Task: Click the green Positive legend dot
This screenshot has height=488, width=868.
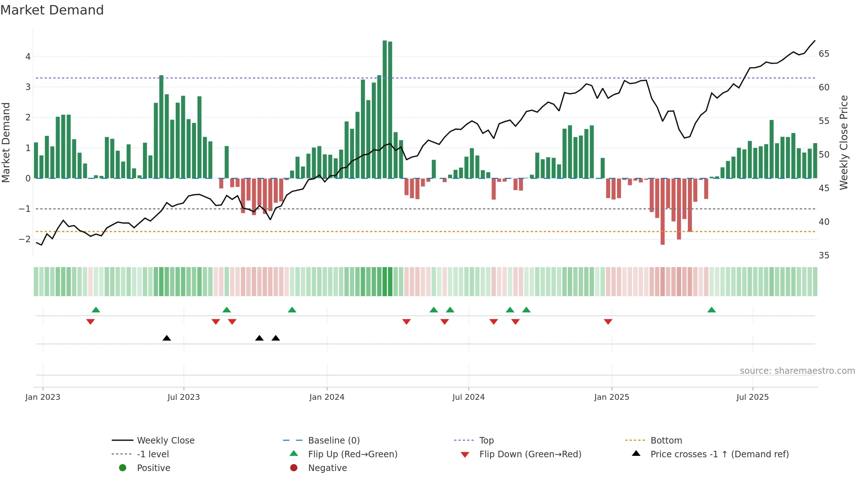Action: point(123,468)
